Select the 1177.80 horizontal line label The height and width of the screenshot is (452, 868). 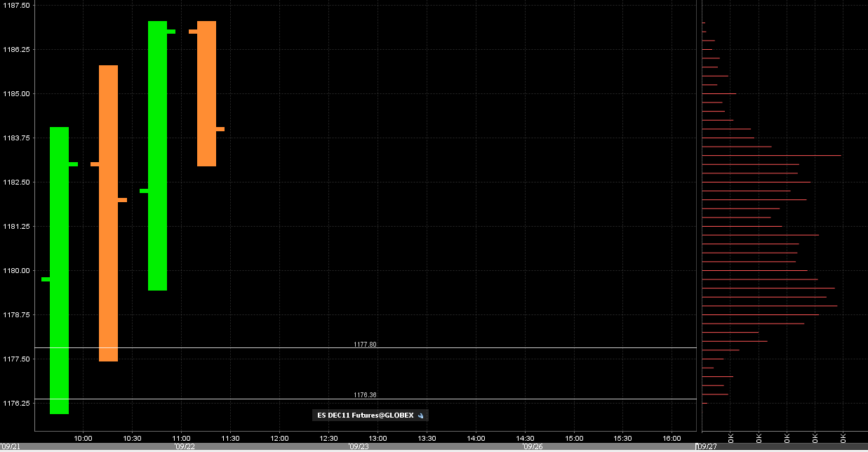pyautogui.click(x=365, y=345)
